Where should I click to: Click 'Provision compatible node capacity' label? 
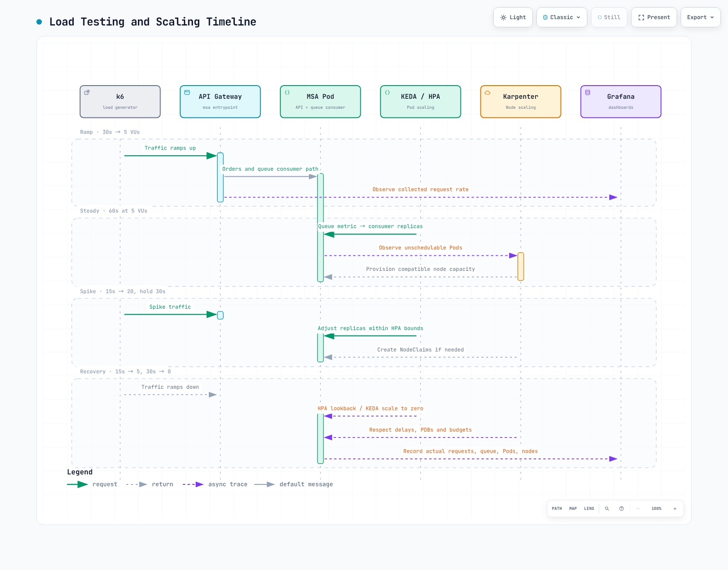tap(420, 269)
